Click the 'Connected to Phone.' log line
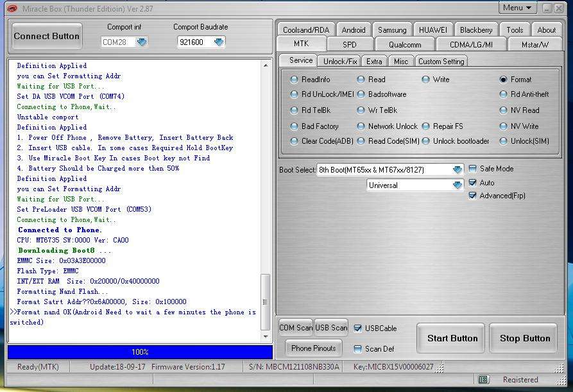The image size is (573, 392). coord(60,230)
